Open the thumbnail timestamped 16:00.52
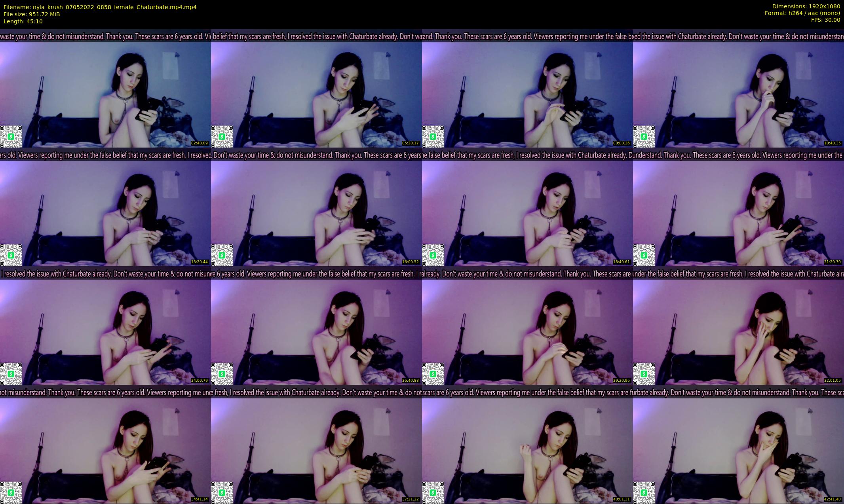This screenshot has height=504, width=844. click(x=316, y=214)
